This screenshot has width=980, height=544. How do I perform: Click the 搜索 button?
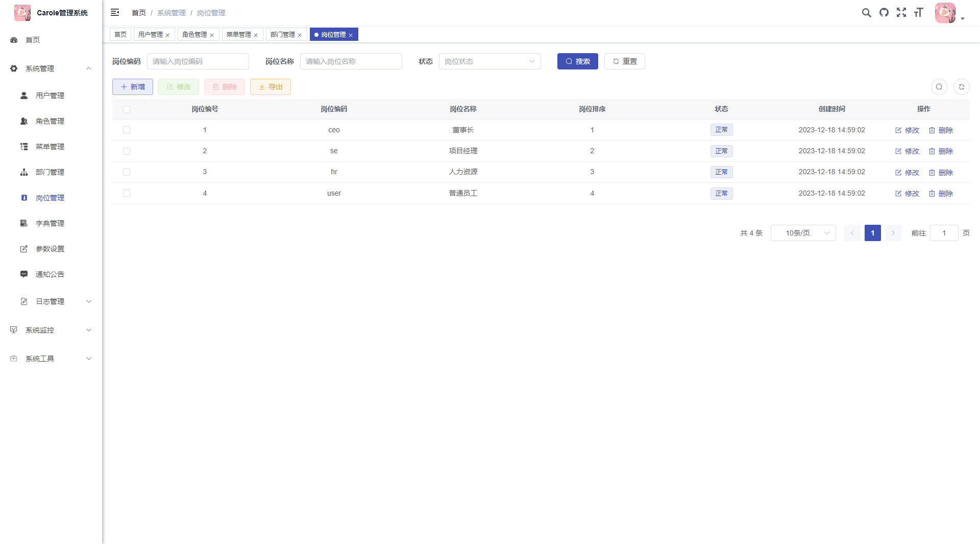pos(578,61)
